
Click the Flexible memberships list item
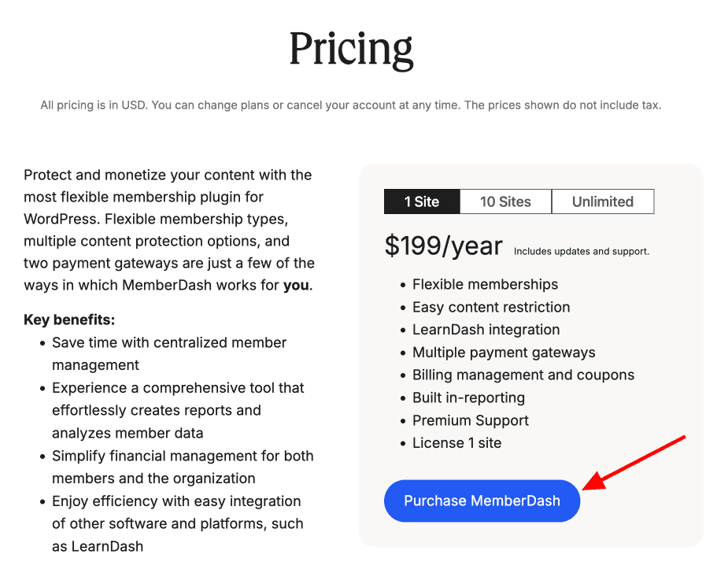pyautogui.click(x=485, y=284)
